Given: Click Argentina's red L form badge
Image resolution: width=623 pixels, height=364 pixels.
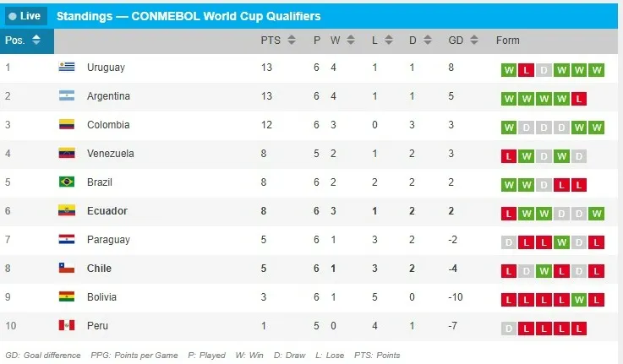Looking at the screenshot, I should point(579,99).
